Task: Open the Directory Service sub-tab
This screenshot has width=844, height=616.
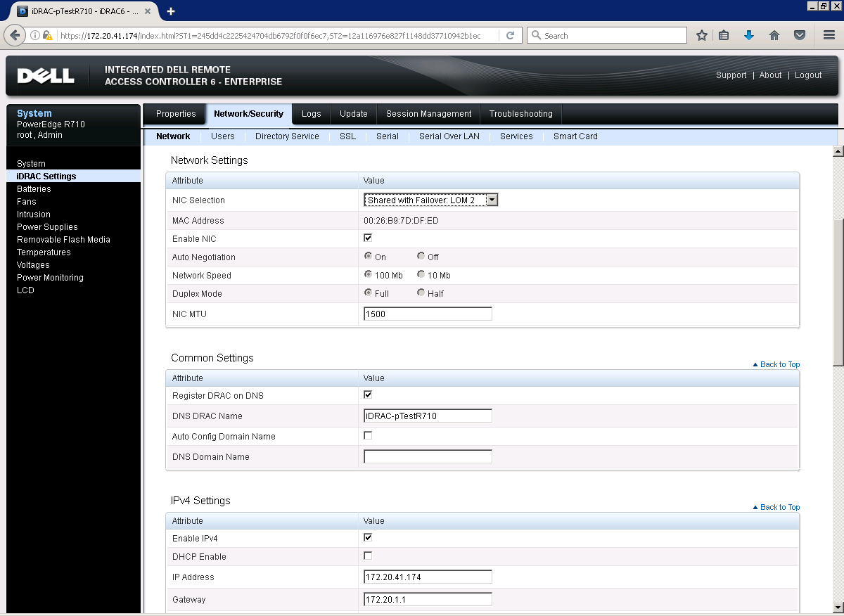Action: [286, 136]
